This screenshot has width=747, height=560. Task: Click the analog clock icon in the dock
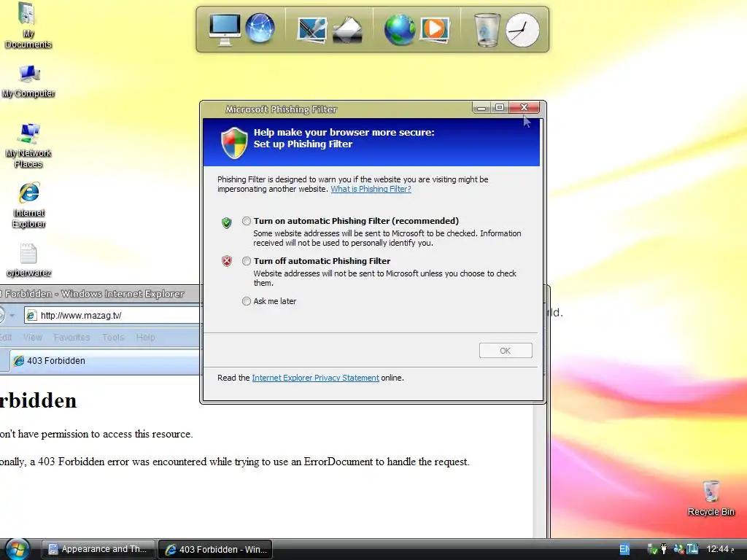tap(522, 30)
